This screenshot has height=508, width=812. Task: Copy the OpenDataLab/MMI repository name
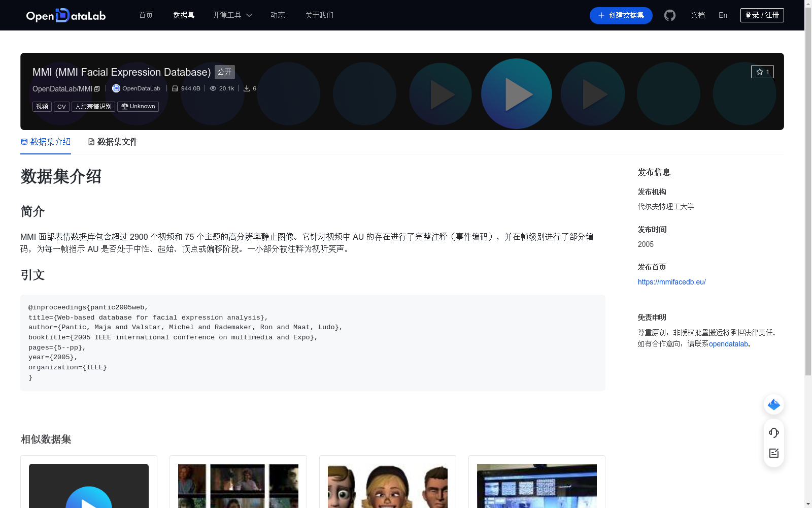(x=96, y=88)
